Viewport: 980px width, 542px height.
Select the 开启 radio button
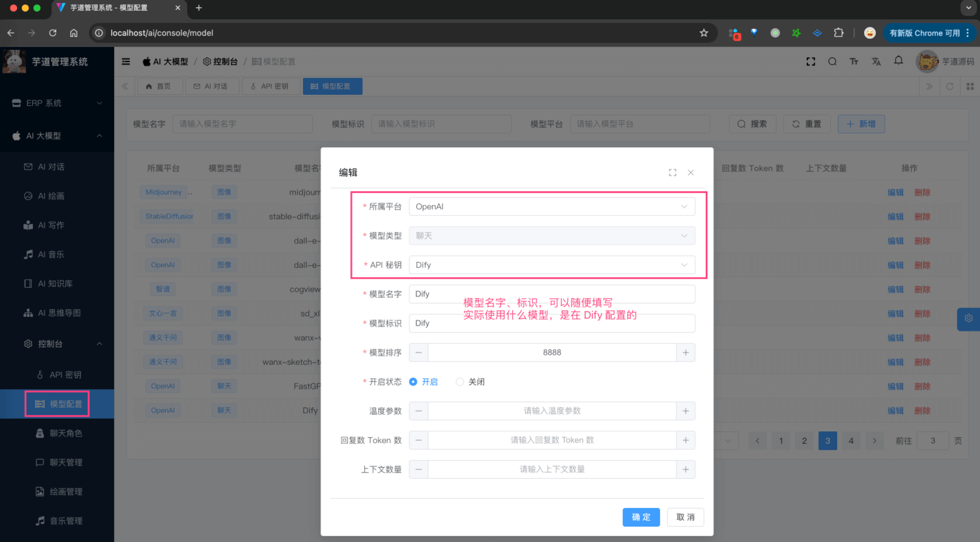tap(414, 381)
